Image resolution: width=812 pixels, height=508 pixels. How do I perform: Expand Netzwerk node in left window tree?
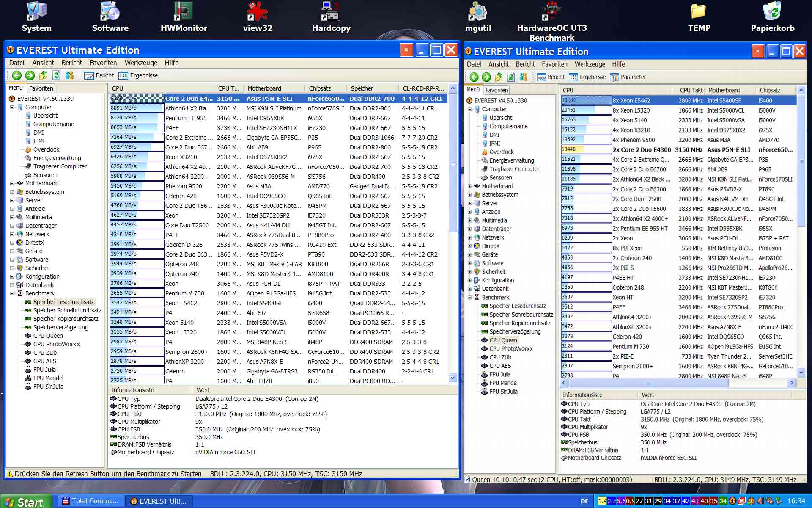click(x=12, y=234)
